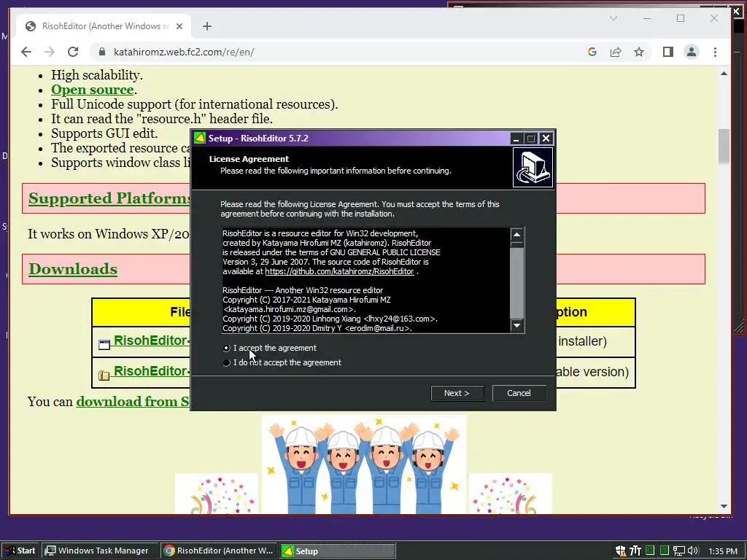Switch to Windows Task Manager taskbar item
Screen dimensions: 747x560
(98, 551)
